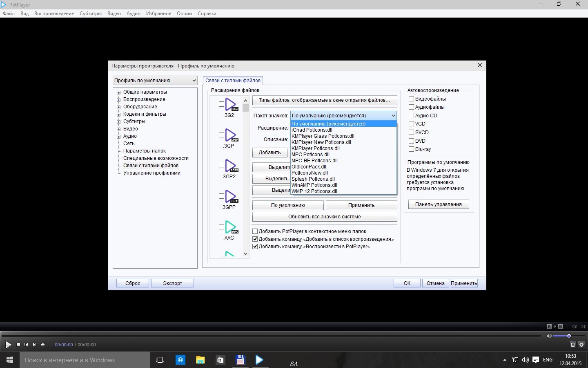Image resolution: width=588 pixels, height=368 pixels.
Task: Check the .3GP extension checkbox
Action: 221,135
